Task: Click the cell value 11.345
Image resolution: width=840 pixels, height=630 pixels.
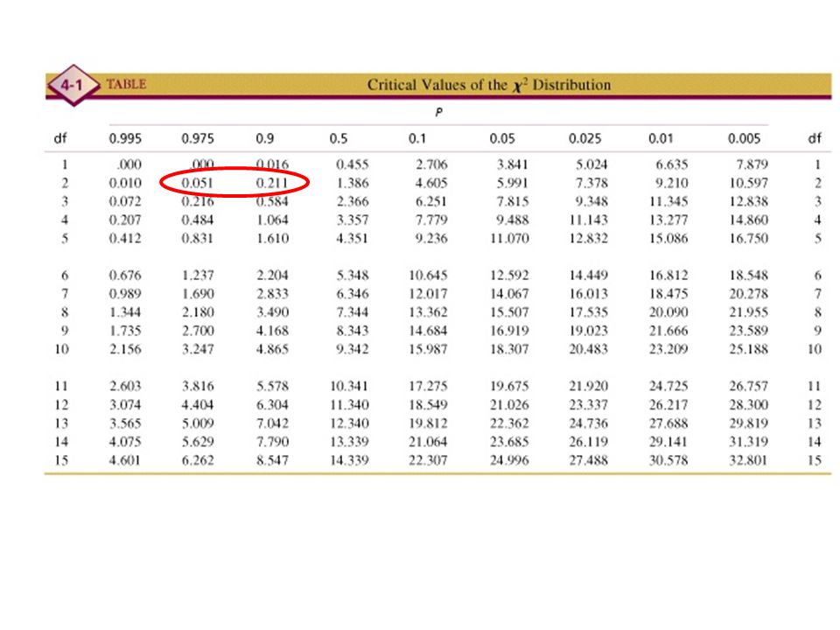Action: (668, 201)
